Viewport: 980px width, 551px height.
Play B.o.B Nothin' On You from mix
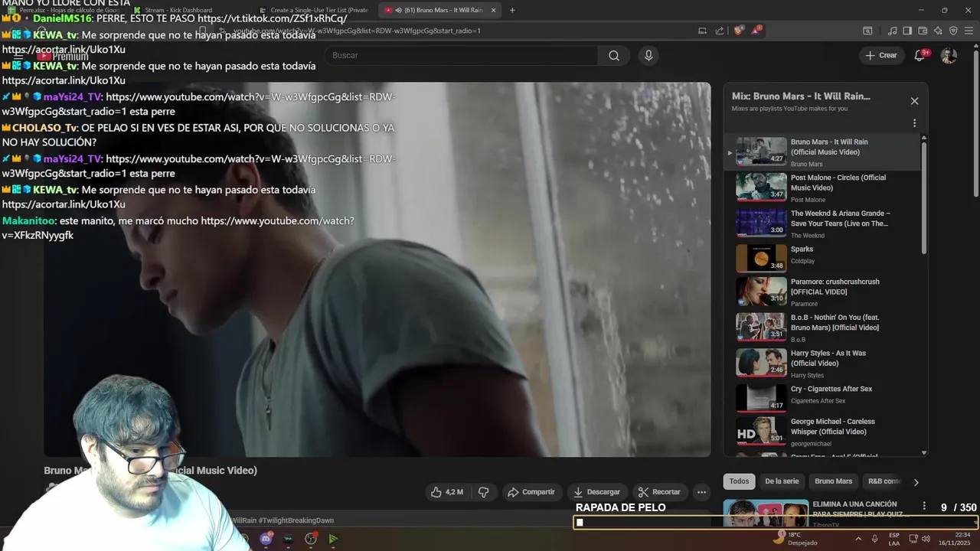(822, 327)
